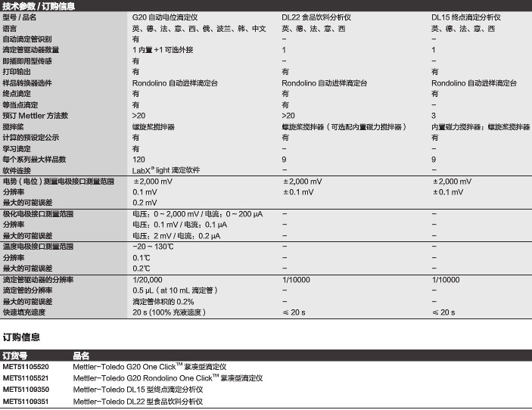Select the '0.1℃' resolution value
The width and height of the screenshot is (532, 410).
(x=142, y=258)
